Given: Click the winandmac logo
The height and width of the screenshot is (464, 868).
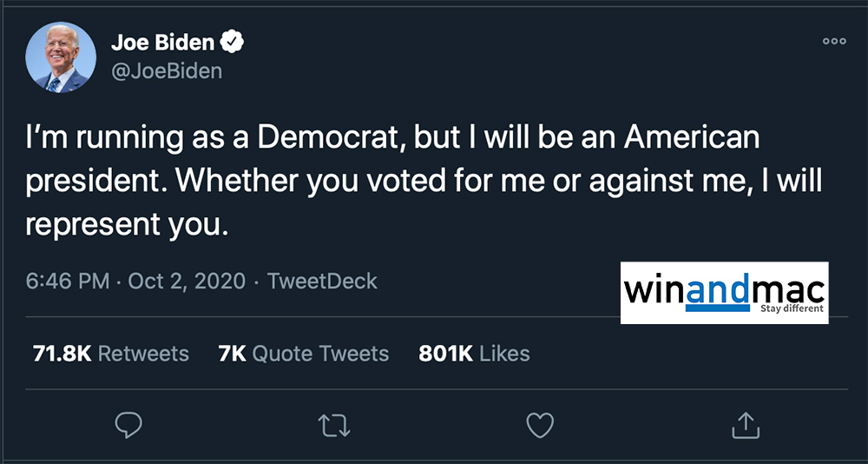Looking at the screenshot, I should click(x=723, y=288).
